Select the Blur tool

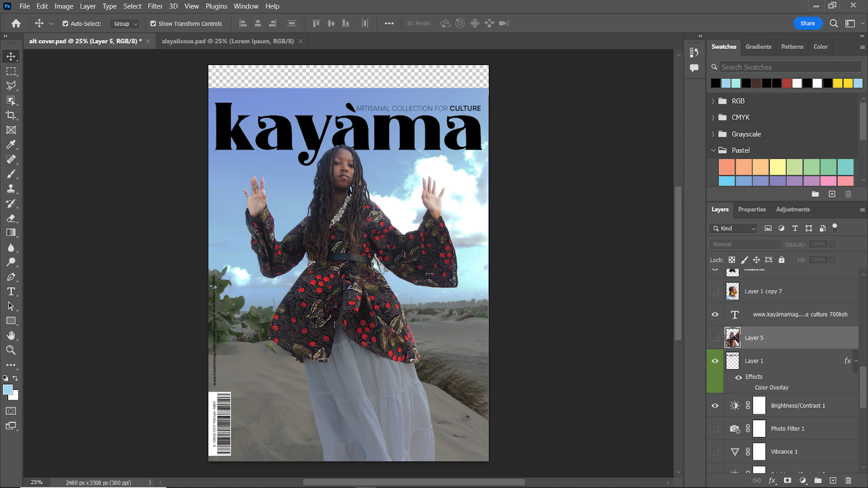pyautogui.click(x=11, y=248)
